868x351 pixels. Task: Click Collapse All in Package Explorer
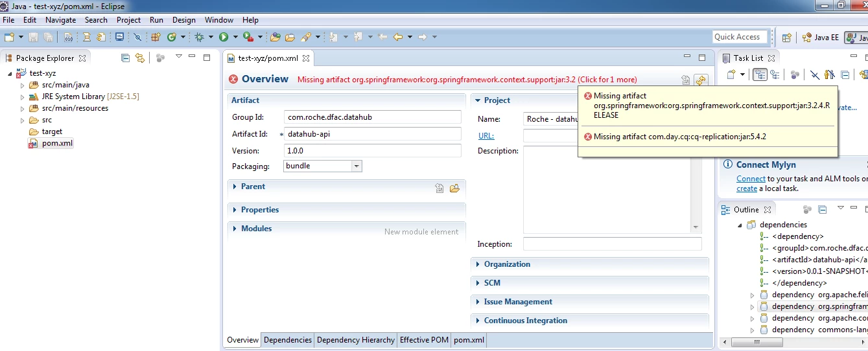126,58
